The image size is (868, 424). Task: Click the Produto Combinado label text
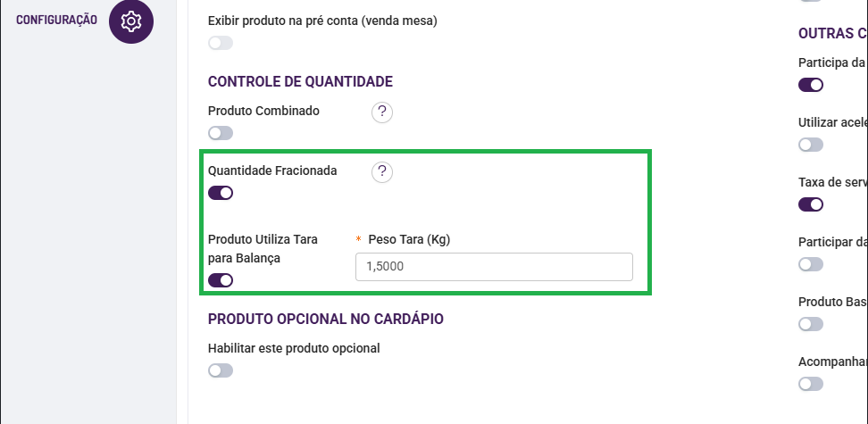pyautogui.click(x=263, y=111)
